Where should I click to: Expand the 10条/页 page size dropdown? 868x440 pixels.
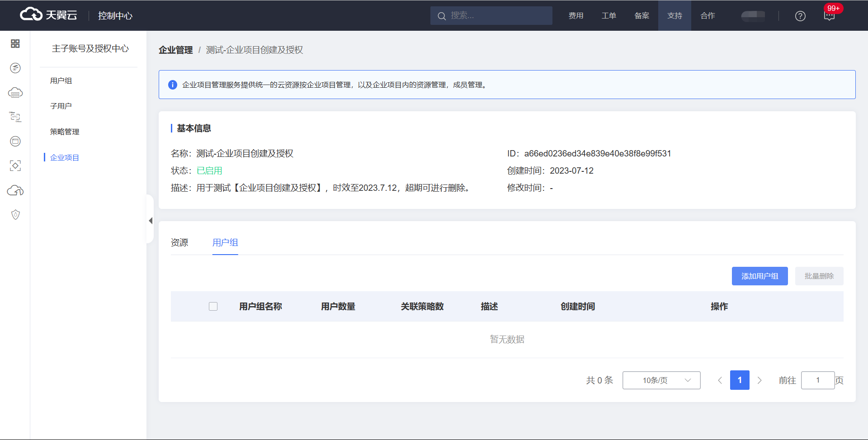pyautogui.click(x=661, y=380)
